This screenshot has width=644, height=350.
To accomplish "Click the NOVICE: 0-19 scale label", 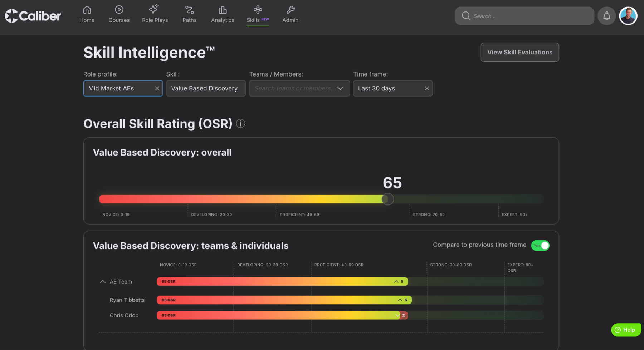I will click(116, 215).
